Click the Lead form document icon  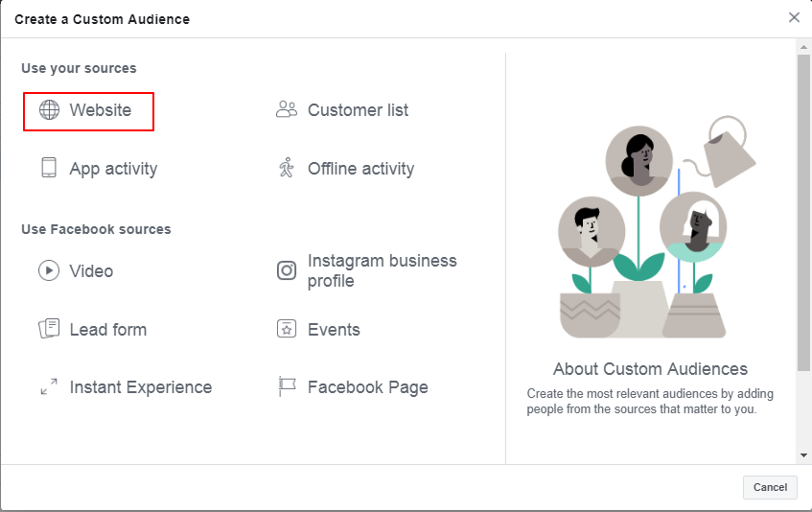(49, 329)
